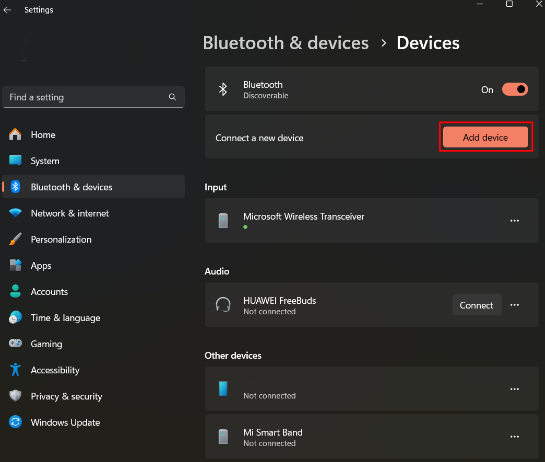Open Personalization settings
This screenshot has height=462, width=545.
(93, 239)
